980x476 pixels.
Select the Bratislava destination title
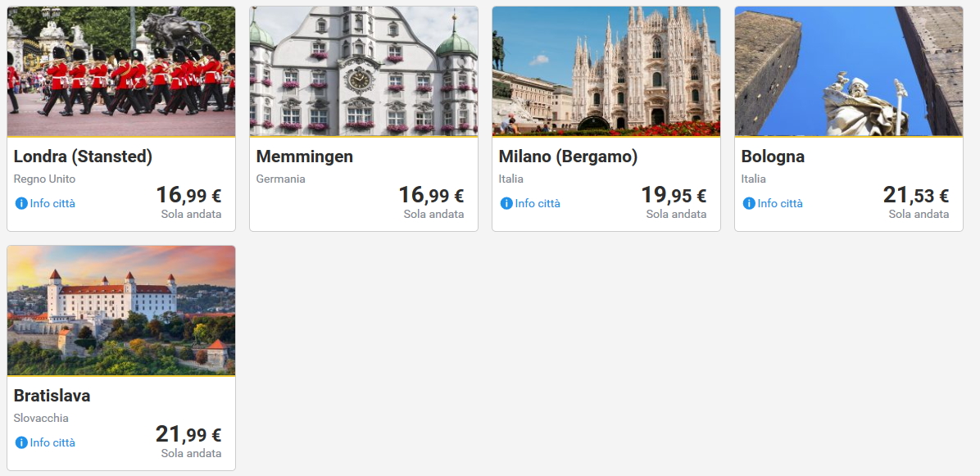coord(52,396)
